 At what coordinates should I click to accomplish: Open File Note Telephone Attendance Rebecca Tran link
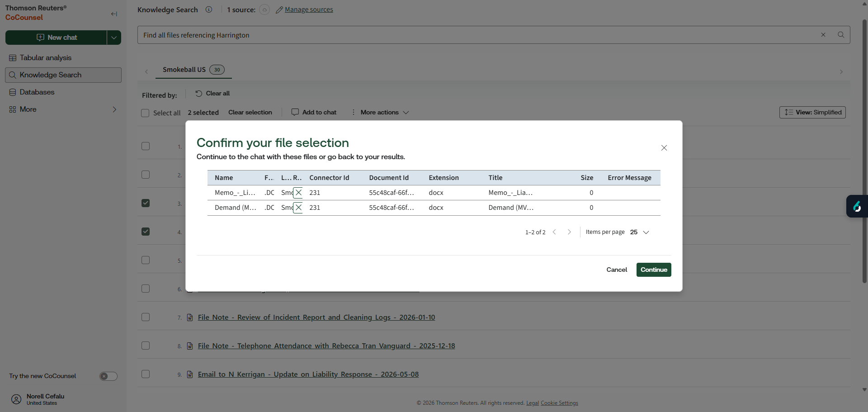[326, 346]
